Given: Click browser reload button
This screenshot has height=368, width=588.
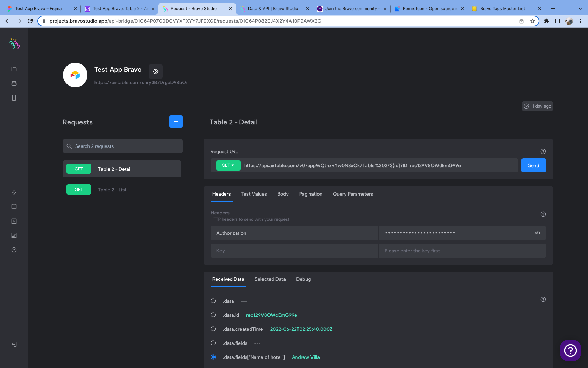Looking at the screenshot, I should [30, 21].
